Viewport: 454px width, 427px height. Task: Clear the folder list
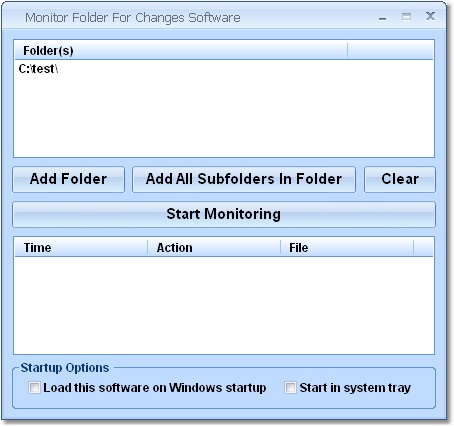click(400, 179)
